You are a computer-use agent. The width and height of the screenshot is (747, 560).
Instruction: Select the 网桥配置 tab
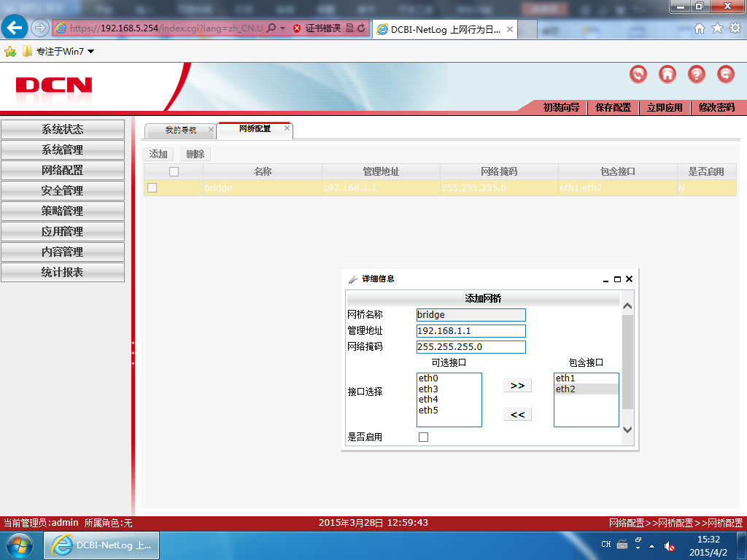pyautogui.click(x=255, y=129)
